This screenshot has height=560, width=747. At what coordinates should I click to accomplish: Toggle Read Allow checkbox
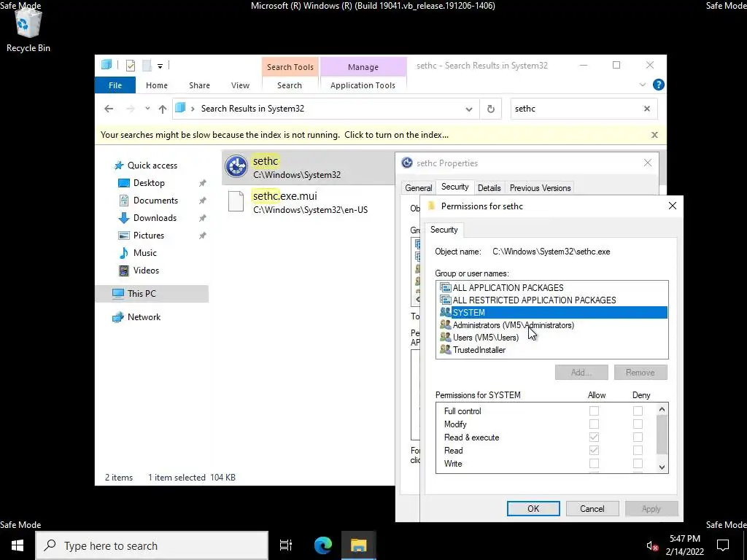pyautogui.click(x=594, y=451)
